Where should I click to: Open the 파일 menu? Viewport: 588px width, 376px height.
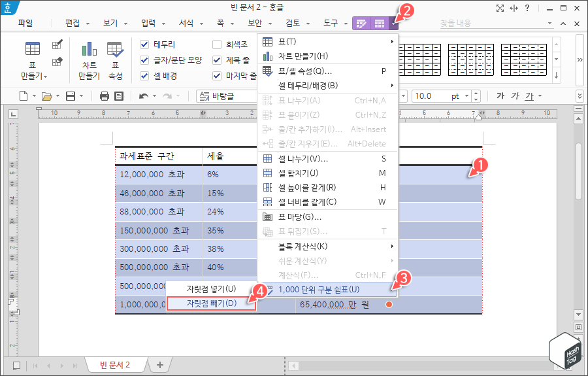[x=25, y=24]
